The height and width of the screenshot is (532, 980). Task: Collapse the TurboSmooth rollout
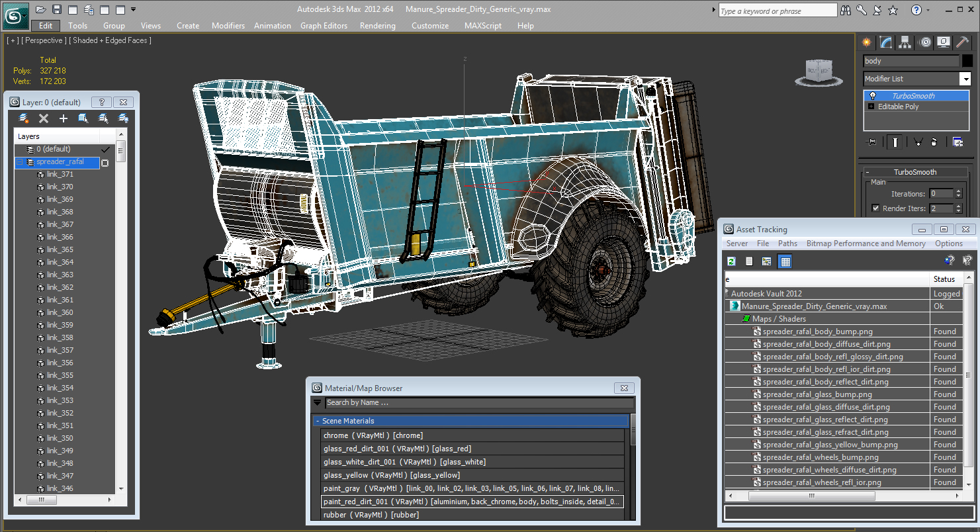(868, 172)
